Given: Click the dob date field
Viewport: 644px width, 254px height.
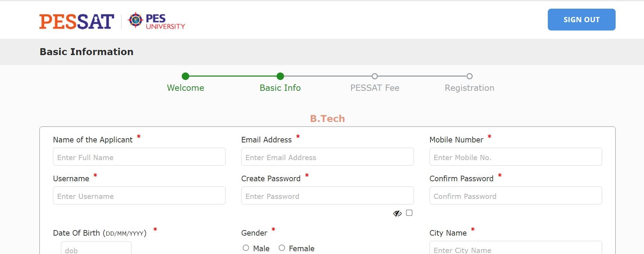Looking at the screenshot, I should (96, 249).
